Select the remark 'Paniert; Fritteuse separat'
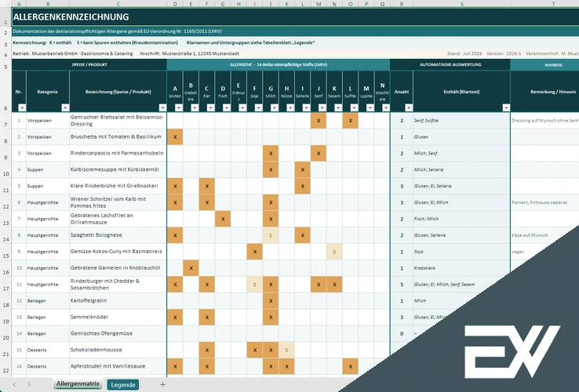This screenshot has width=579, height=392. pyautogui.click(x=539, y=202)
